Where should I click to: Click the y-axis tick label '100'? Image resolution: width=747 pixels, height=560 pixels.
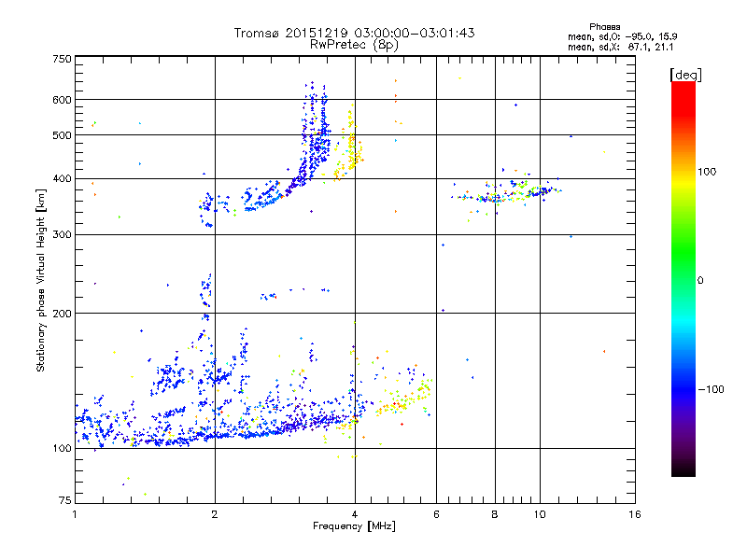(62, 449)
